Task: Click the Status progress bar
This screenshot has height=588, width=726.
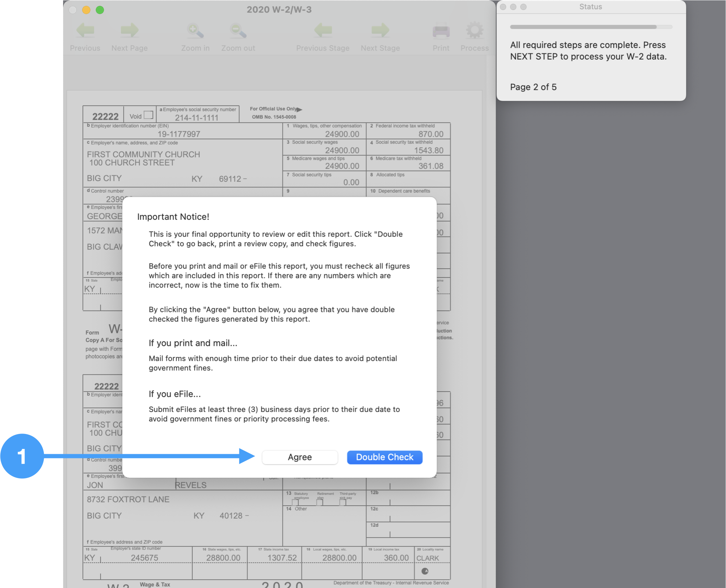Action: [591, 27]
